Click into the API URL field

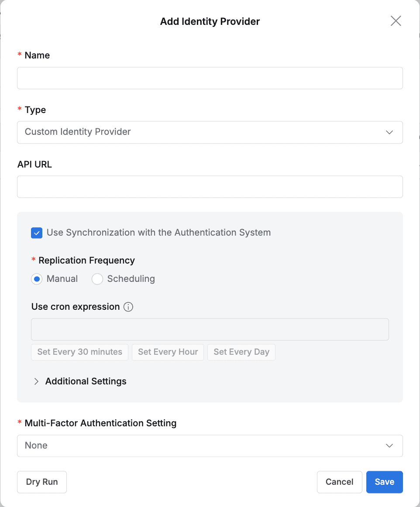click(x=210, y=187)
